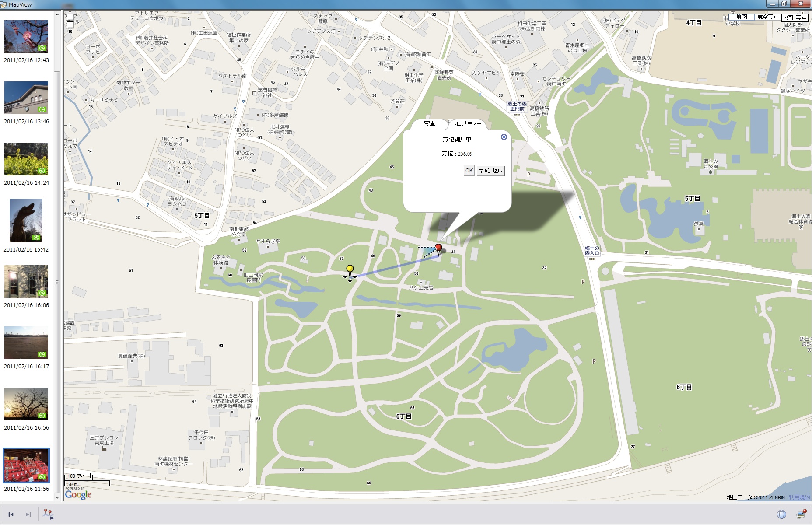
Task: Jump to the first photo using the skip-back icon
Action: click(x=11, y=514)
